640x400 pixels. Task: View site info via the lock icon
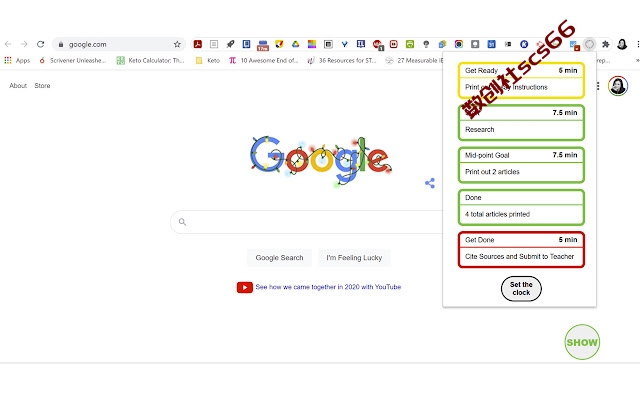pos(61,44)
